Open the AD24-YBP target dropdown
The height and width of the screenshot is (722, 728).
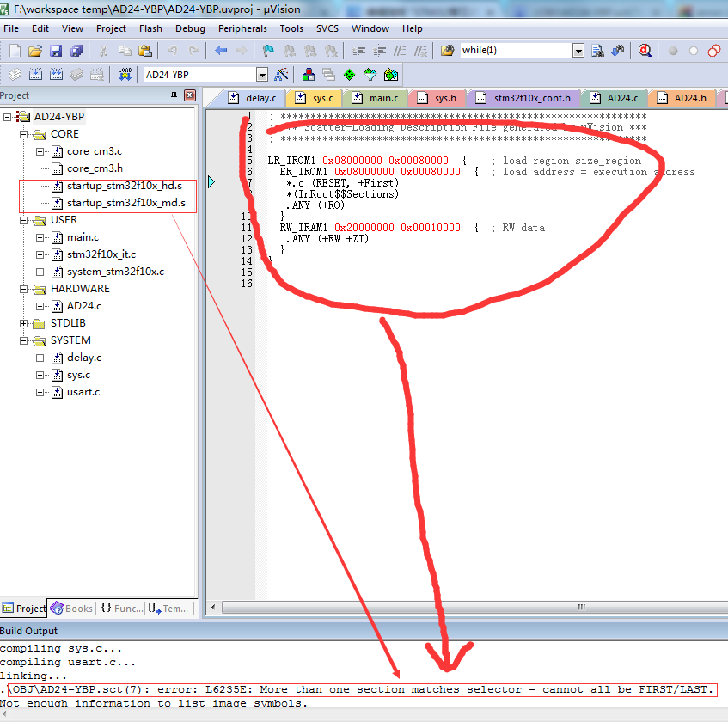click(262, 74)
